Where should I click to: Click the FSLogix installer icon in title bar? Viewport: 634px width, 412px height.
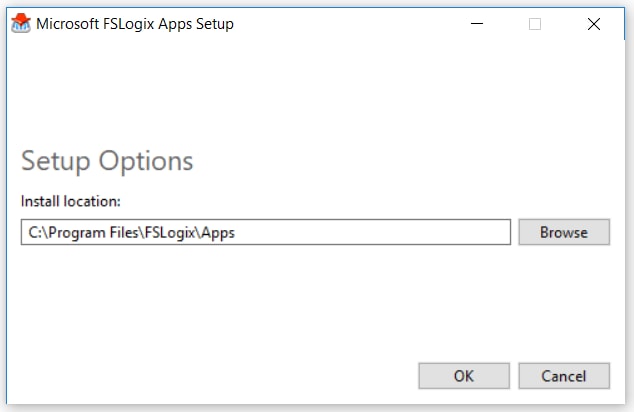[19, 24]
